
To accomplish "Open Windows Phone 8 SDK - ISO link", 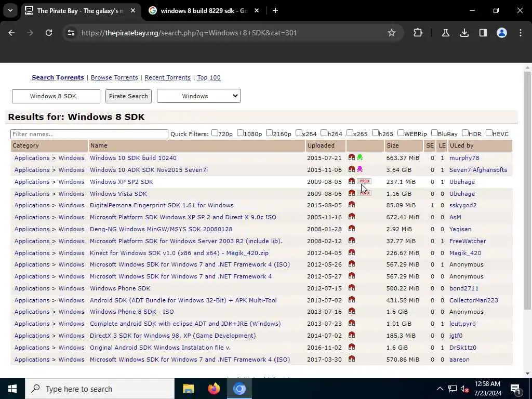I will (131, 312).
